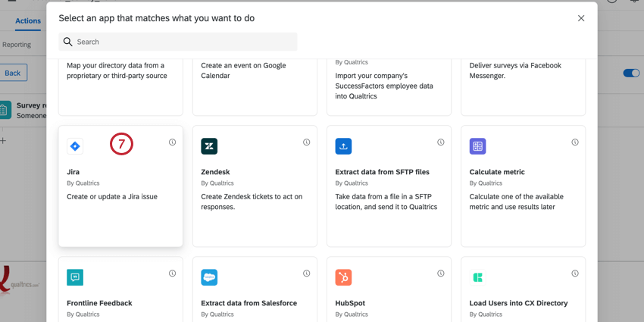Open the Reporting tab
This screenshot has height=322, width=644.
pyautogui.click(x=17, y=45)
